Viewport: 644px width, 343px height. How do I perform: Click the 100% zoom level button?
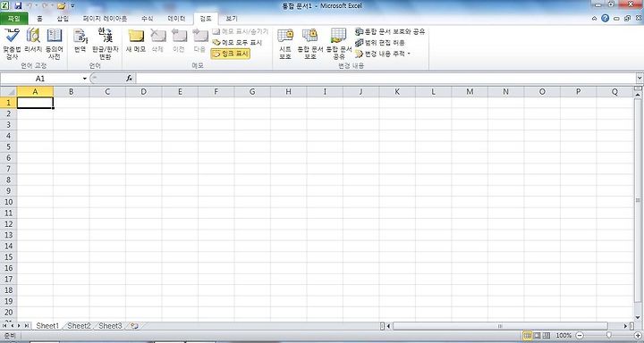tap(563, 336)
